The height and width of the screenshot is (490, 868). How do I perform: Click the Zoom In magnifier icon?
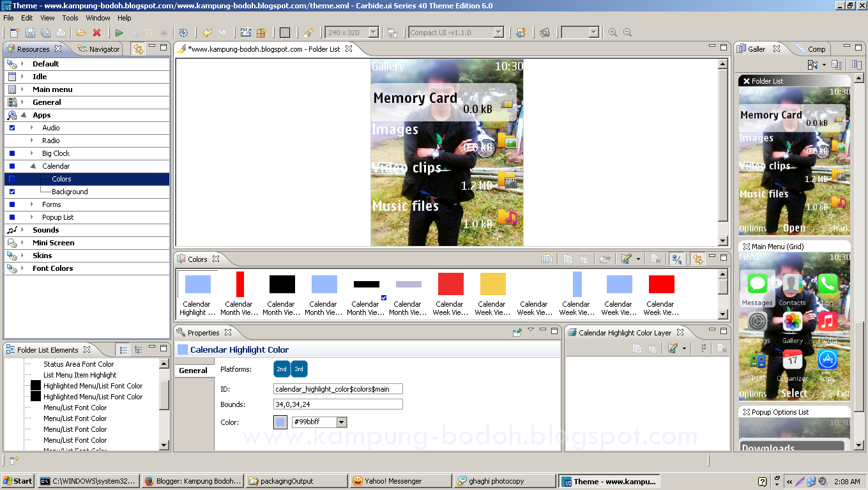coord(613,33)
